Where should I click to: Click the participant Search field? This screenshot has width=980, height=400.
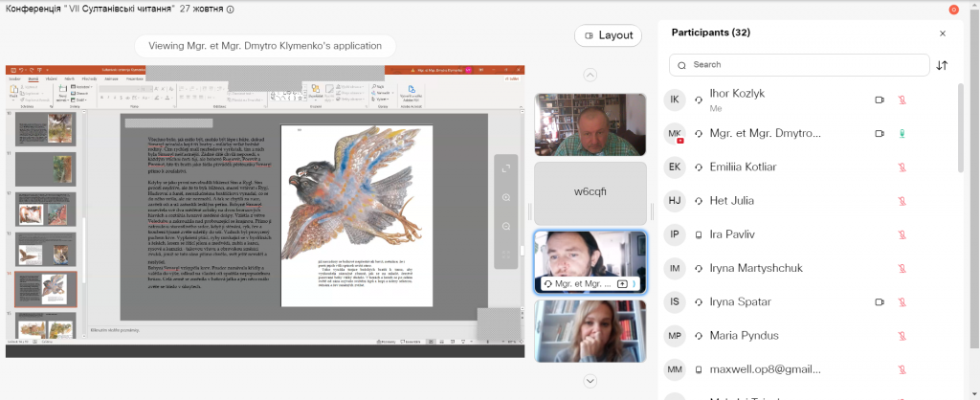point(799,65)
